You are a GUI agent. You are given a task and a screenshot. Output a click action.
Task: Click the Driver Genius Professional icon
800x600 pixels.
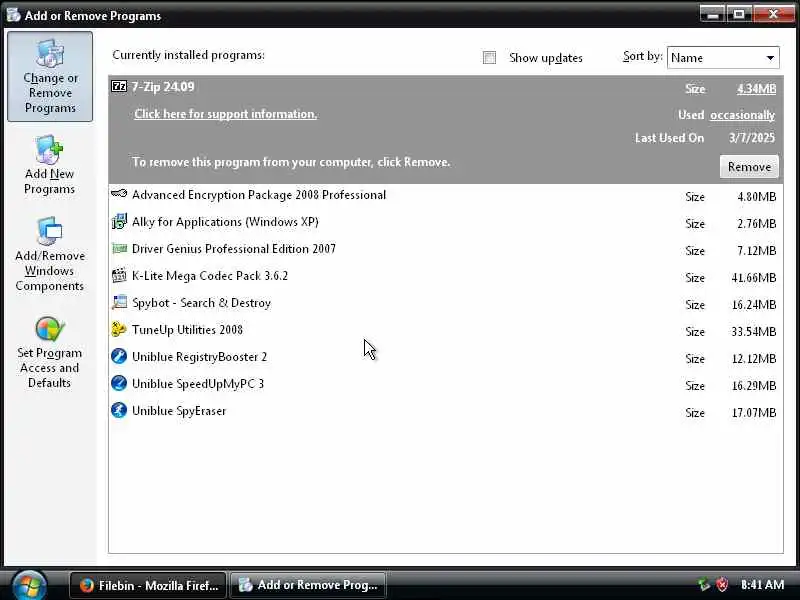[x=119, y=248]
